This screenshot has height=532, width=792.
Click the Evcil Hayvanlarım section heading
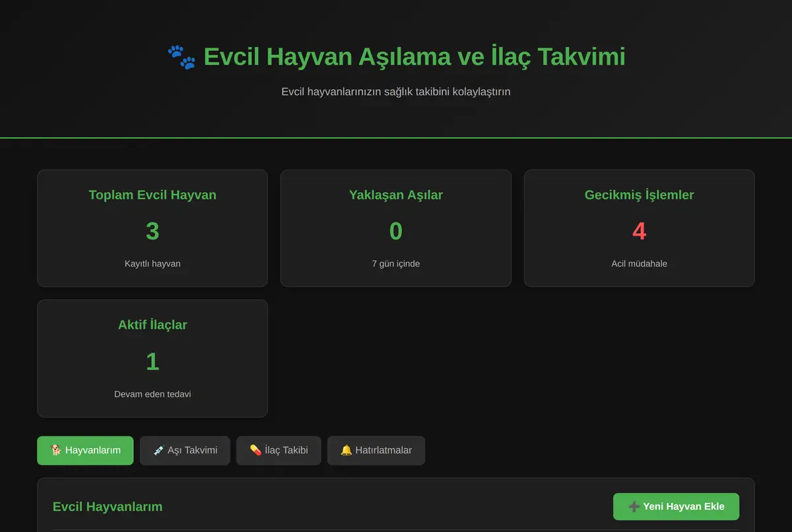108,506
